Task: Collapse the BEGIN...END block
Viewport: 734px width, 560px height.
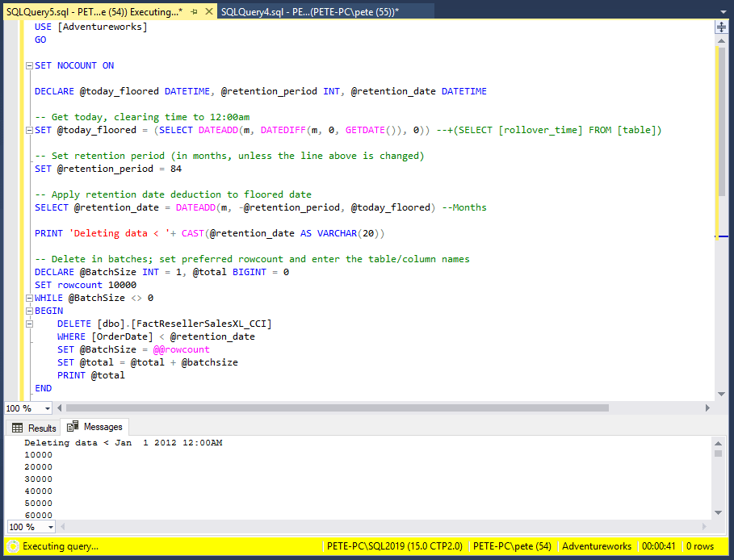Action: point(29,311)
